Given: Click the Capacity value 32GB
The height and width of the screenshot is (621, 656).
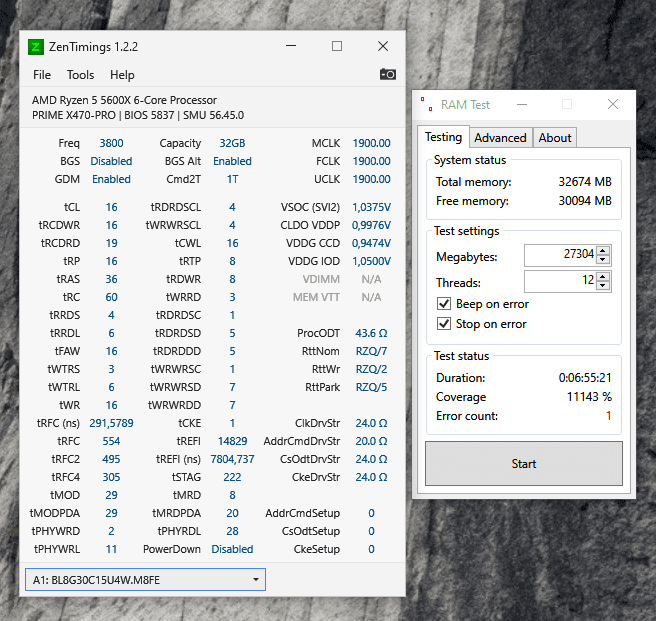Looking at the screenshot, I should click(232, 143).
